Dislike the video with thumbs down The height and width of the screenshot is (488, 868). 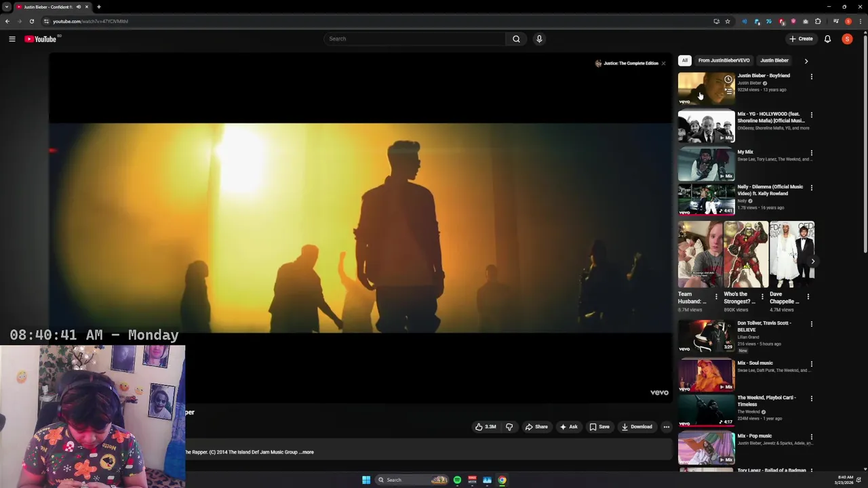(509, 427)
